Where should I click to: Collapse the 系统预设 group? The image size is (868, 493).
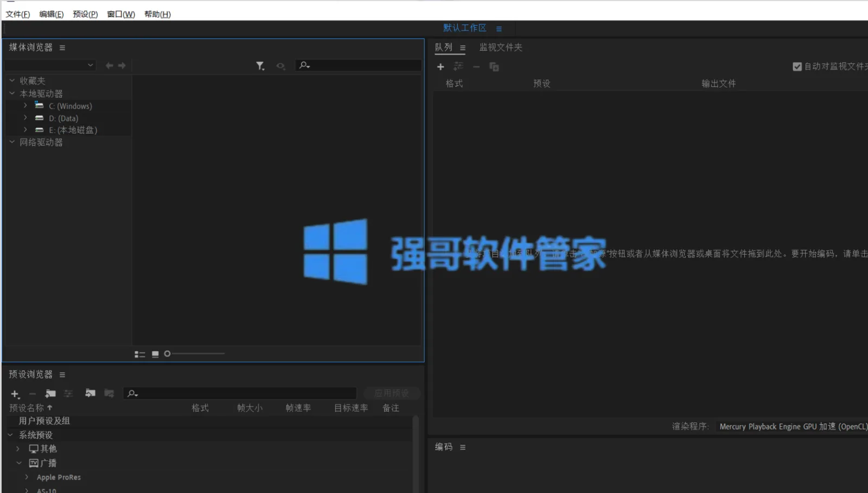(x=10, y=435)
